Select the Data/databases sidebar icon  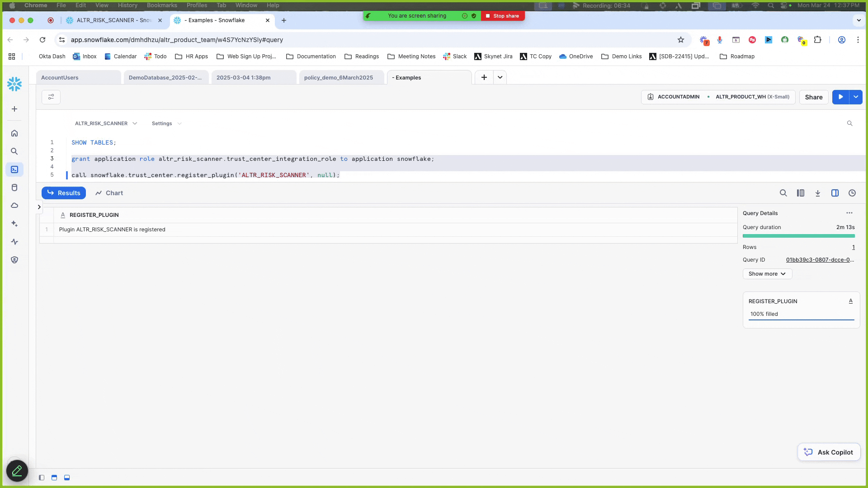click(x=14, y=188)
